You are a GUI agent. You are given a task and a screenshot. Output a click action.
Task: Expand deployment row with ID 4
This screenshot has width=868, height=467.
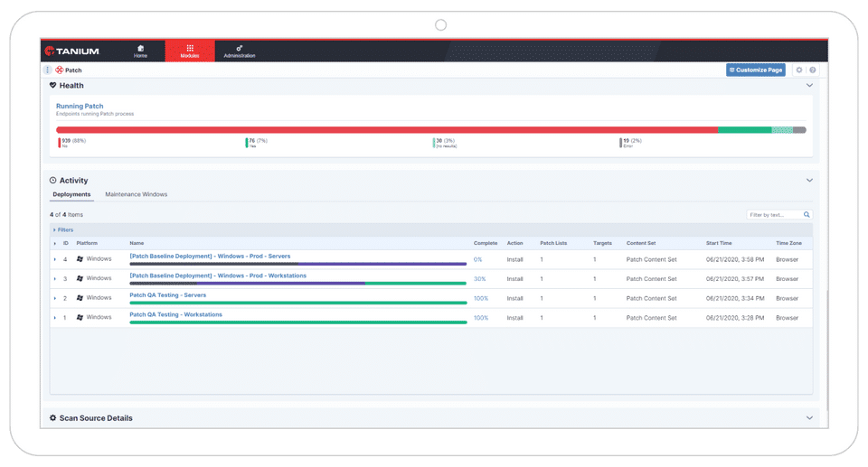55,259
